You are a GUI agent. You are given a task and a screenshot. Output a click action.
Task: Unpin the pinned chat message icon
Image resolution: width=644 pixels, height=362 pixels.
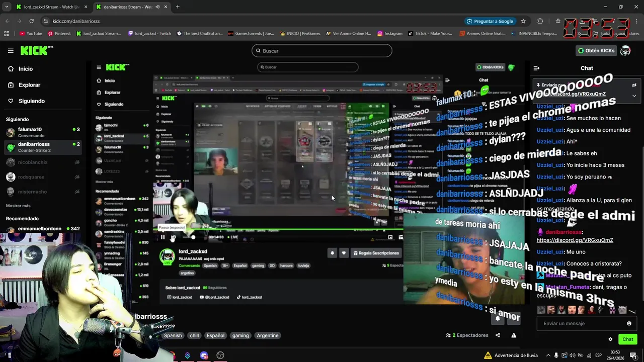coord(634,85)
